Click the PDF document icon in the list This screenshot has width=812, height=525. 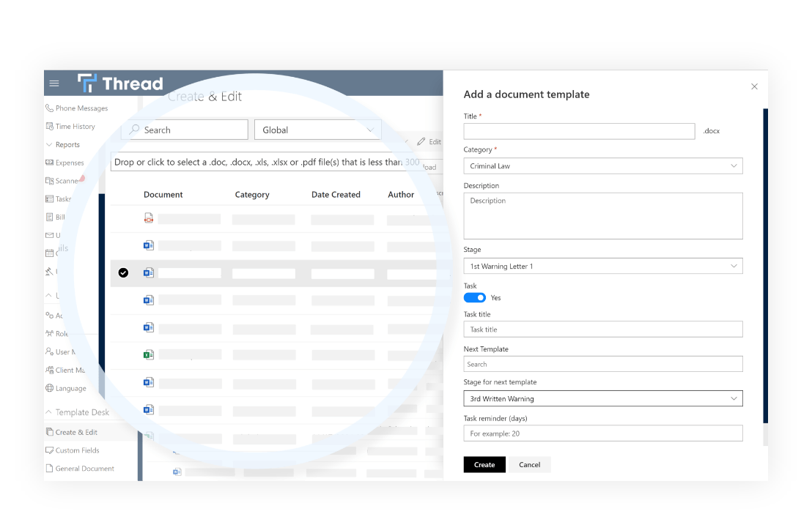(149, 218)
